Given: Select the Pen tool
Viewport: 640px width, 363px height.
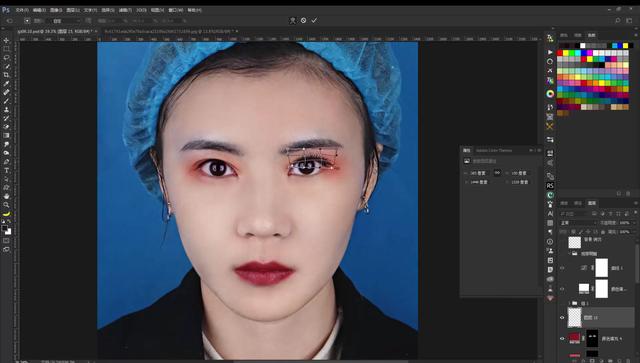Looking at the screenshot, I should [x=6, y=161].
